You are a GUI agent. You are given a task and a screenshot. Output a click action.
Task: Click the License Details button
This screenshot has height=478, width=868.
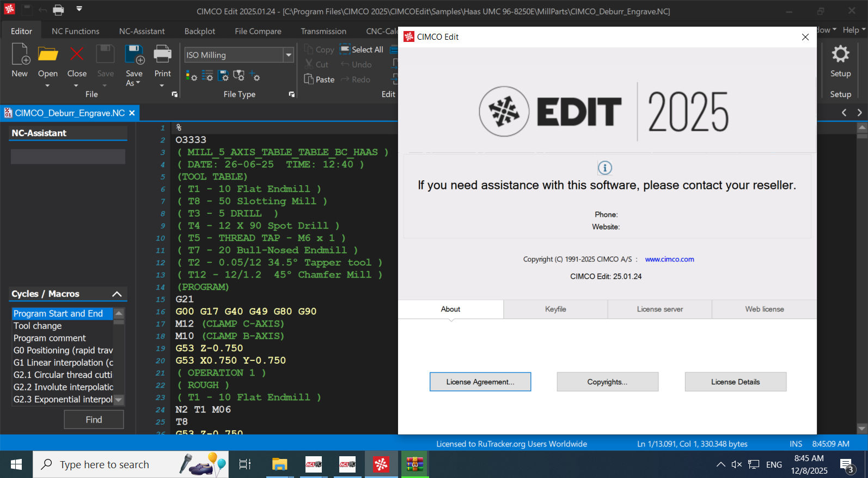(735, 382)
